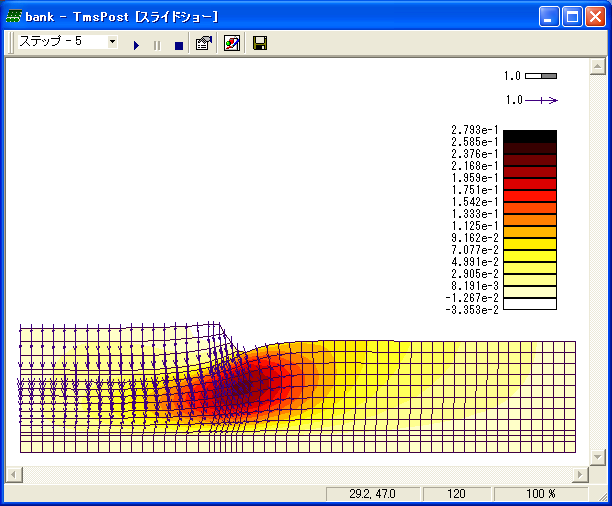Pause the slideshow playback
This screenshot has width=612, height=506.
point(157,45)
